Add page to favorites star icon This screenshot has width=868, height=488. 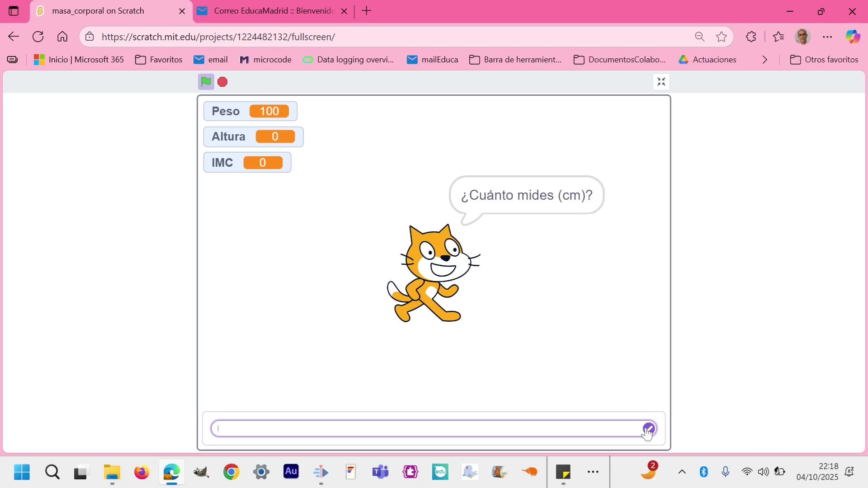(722, 37)
